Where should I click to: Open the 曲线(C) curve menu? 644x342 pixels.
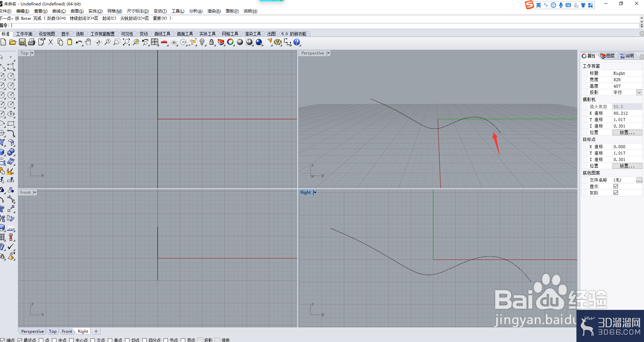59,11
